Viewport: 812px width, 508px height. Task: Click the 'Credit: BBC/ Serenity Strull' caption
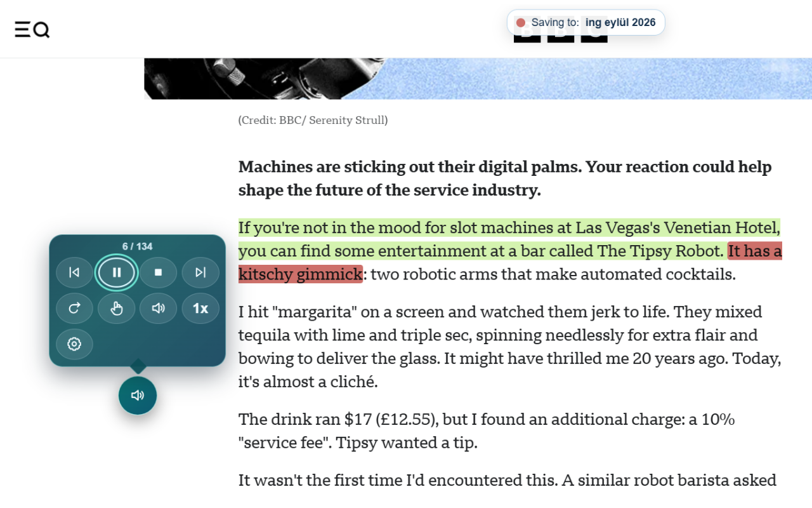313,120
